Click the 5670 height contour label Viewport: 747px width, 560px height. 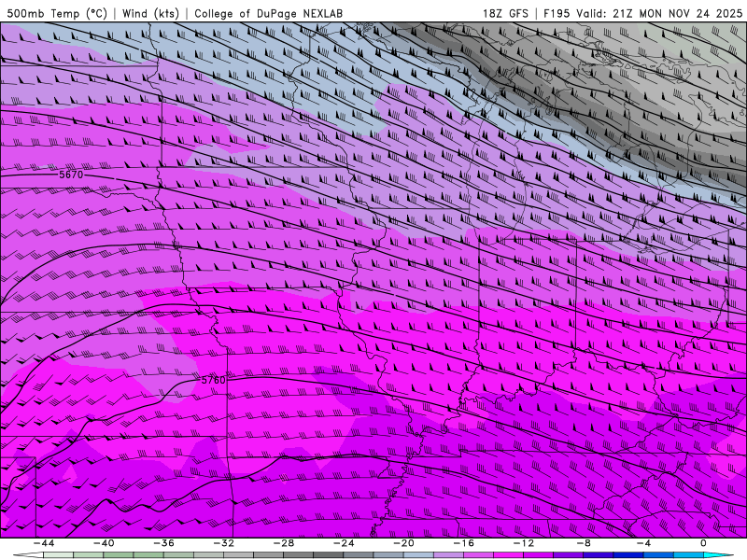(71, 175)
